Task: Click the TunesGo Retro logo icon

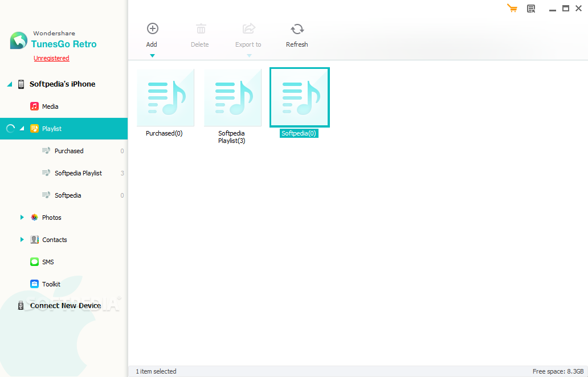Action: pyautogui.click(x=19, y=40)
